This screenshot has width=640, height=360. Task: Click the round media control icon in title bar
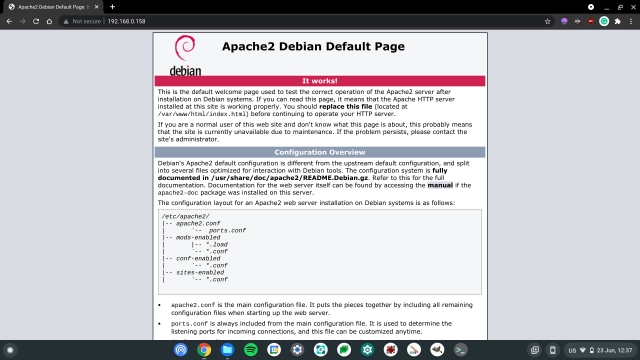pyautogui.click(x=591, y=7)
